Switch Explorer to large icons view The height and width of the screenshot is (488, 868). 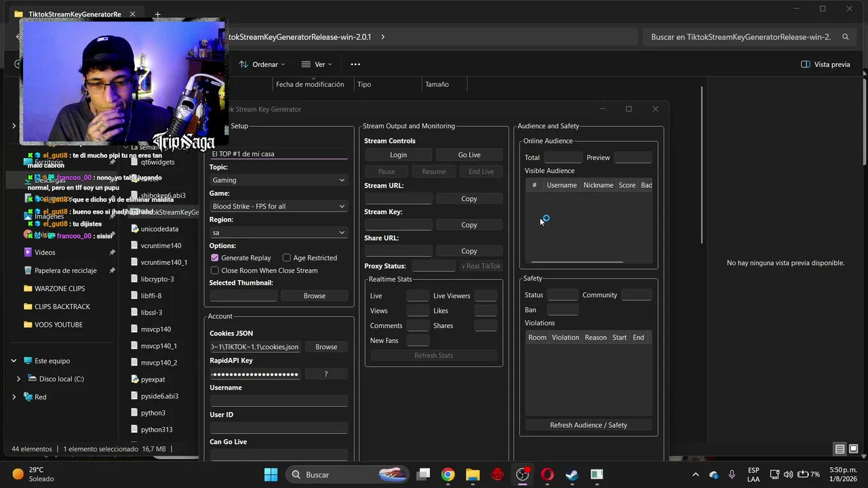pyautogui.click(x=854, y=449)
